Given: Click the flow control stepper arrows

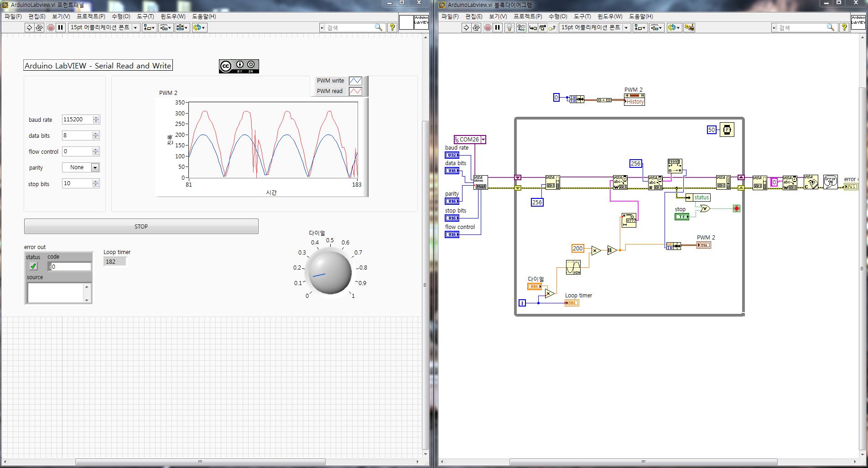Looking at the screenshot, I should pos(96,151).
